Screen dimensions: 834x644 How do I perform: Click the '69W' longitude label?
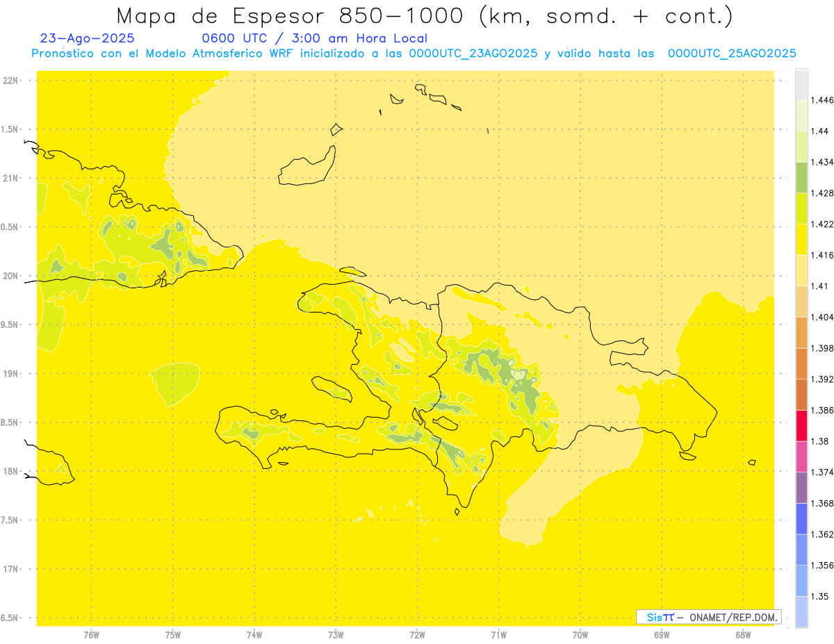662,635
